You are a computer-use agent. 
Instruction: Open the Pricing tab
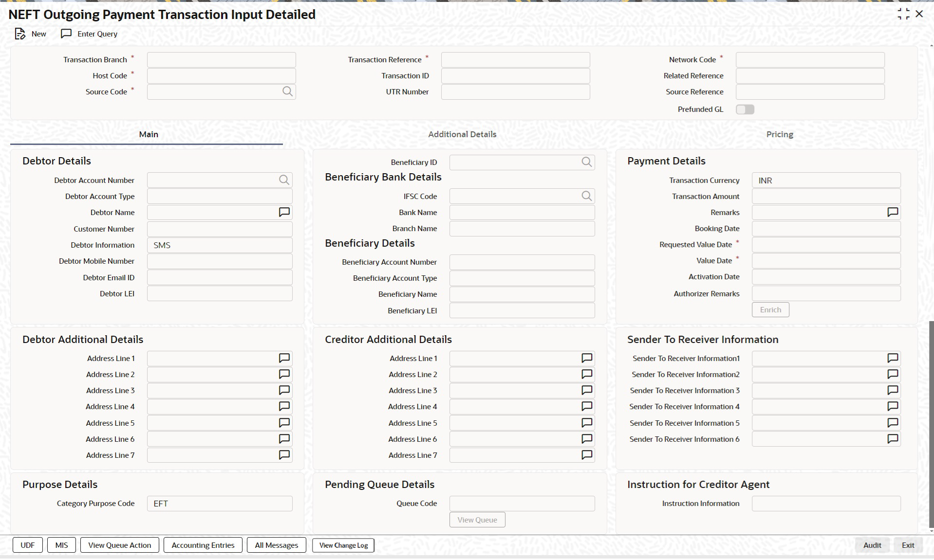(x=780, y=134)
